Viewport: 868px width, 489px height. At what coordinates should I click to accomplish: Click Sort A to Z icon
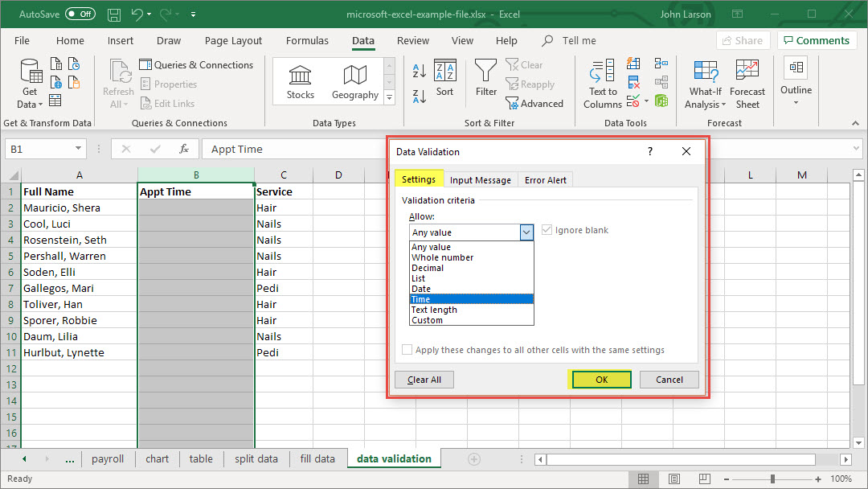(x=419, y=72)
